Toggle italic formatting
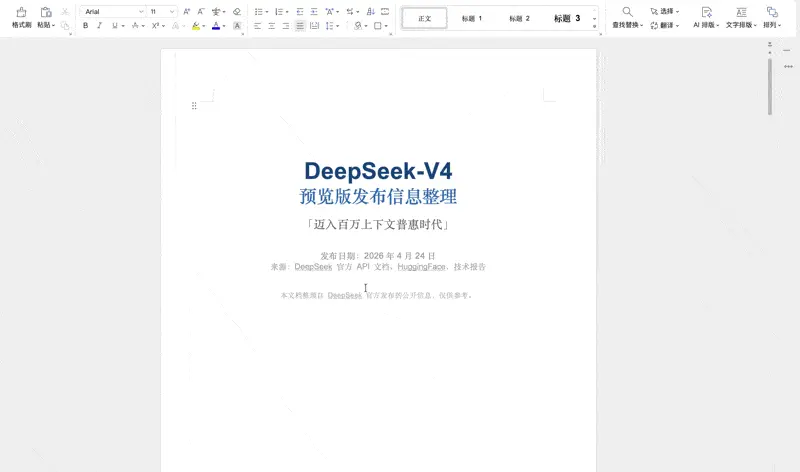The width and height of the screenshot is (800, 472). click(x=99, y=26)
